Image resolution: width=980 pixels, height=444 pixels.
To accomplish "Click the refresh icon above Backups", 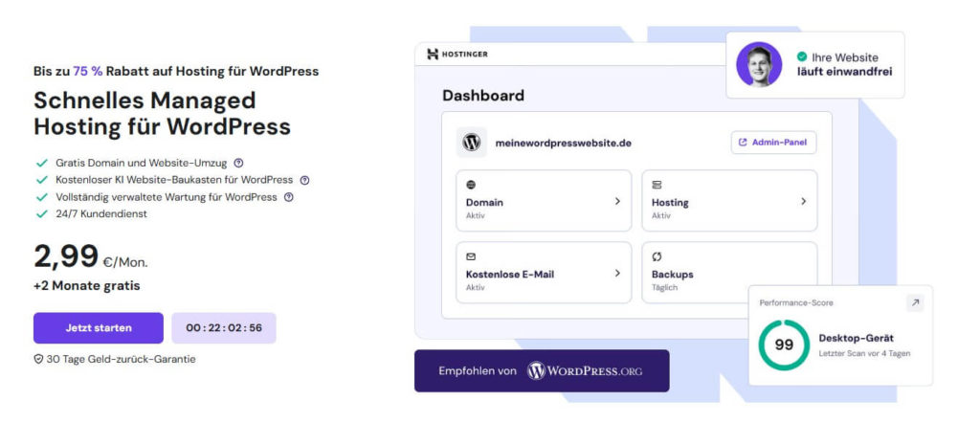I will click(x=657, y=256).
